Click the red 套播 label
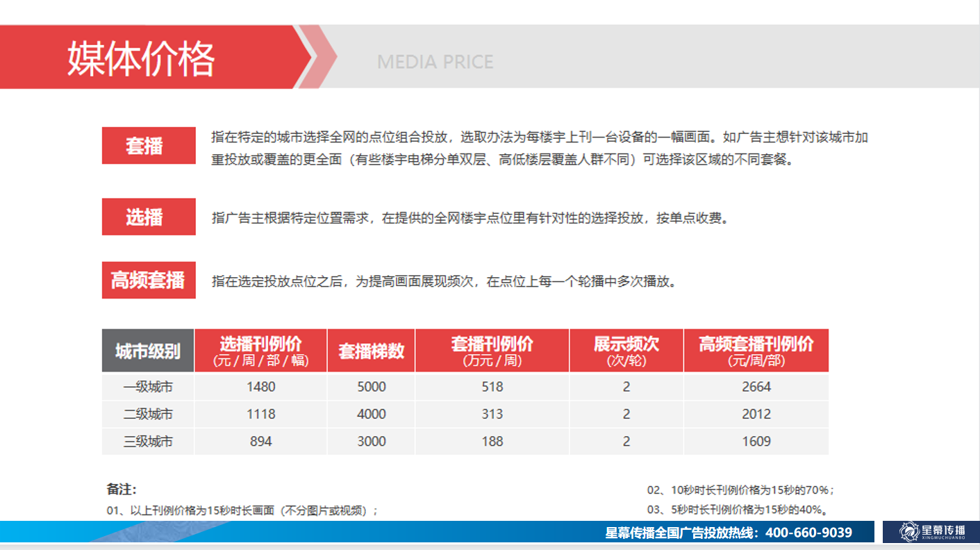980x550 pixels. pyautogui.click(x=149, y=146)
